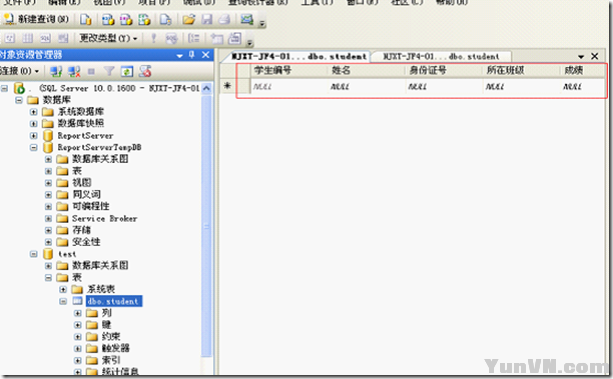613x379 pixels.
Task: Expand the 系统数据库 folder
Action: [34, 112]
